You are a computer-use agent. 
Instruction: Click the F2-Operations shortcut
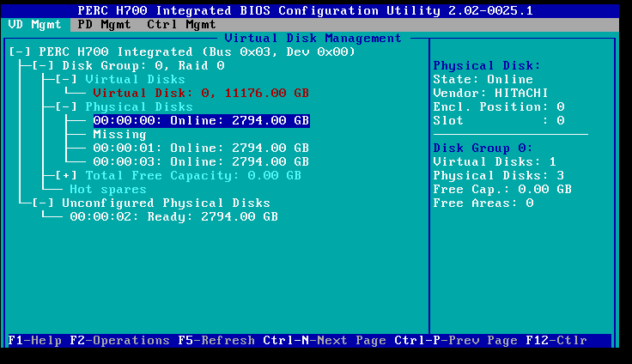click(119, 340)
